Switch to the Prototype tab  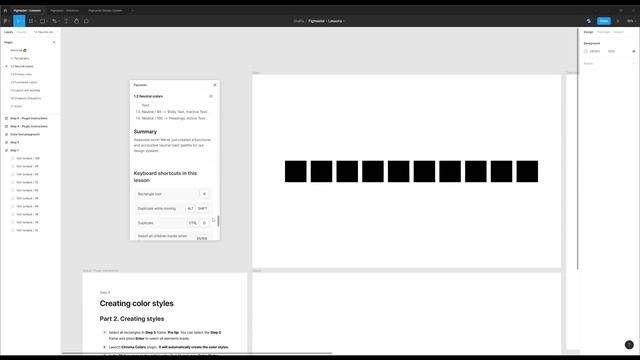pos(603,32)
